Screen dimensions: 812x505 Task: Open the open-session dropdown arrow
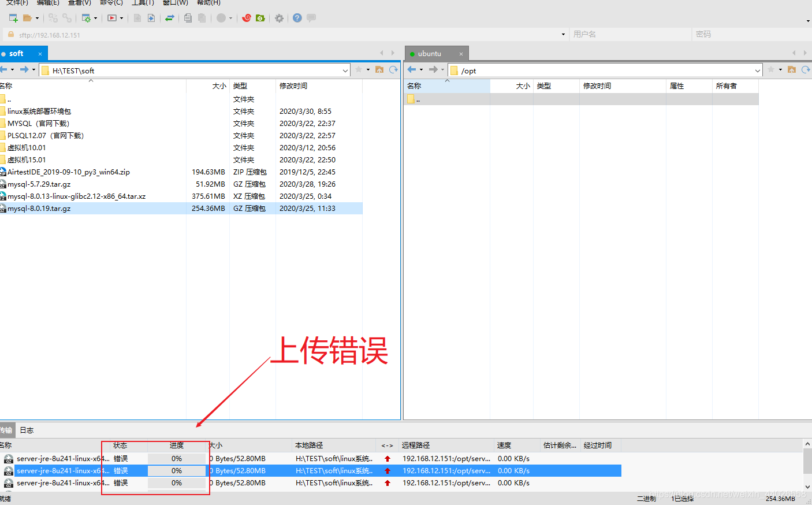[38, 18]
